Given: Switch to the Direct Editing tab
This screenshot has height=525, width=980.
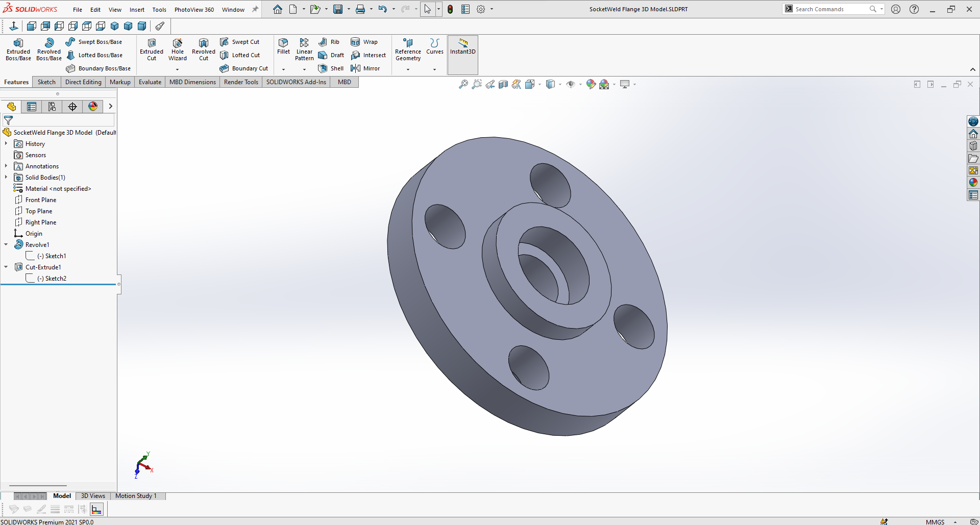Looking at the screenshot, I should pos(83,82).
